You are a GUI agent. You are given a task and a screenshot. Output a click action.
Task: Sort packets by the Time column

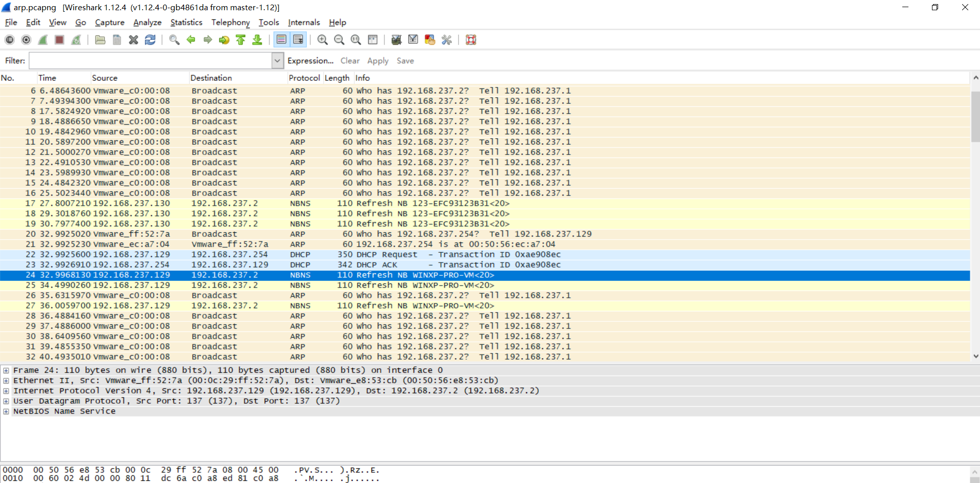click(64, 78)
